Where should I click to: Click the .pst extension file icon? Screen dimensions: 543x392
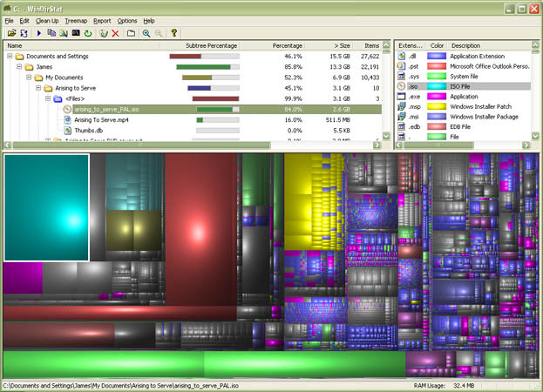point(401,66)
